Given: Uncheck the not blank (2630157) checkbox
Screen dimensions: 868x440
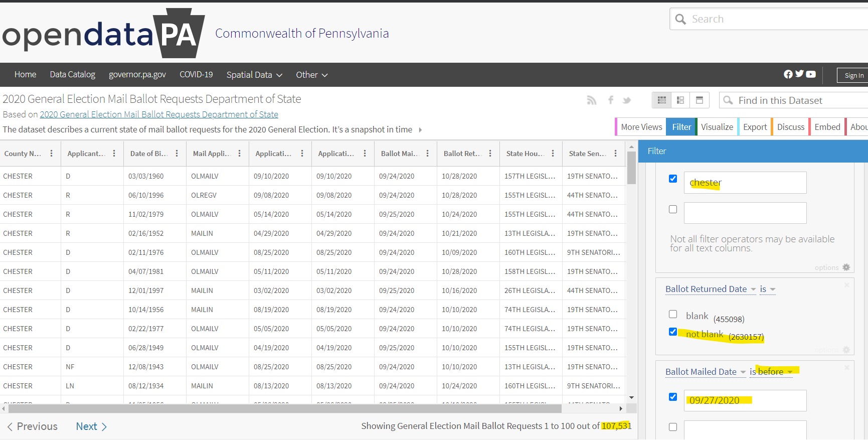Looking at the screenshot, I should point(673,332).
